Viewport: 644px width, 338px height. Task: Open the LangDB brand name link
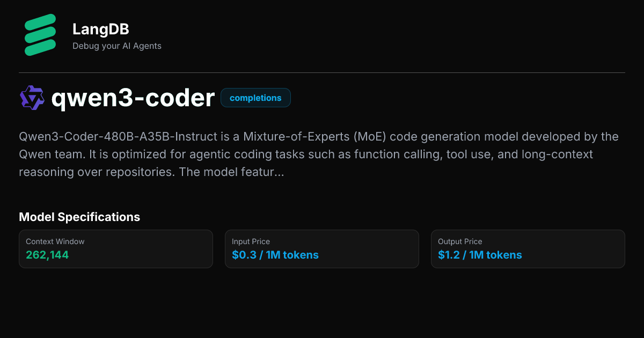[x=100, y=29]
